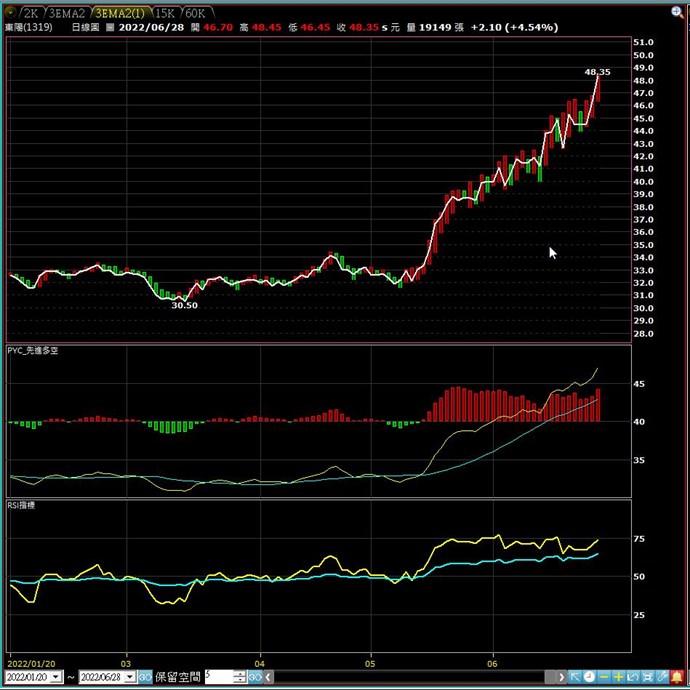
Task: Zoom in with the plus icon
Action: pos(619,677)
